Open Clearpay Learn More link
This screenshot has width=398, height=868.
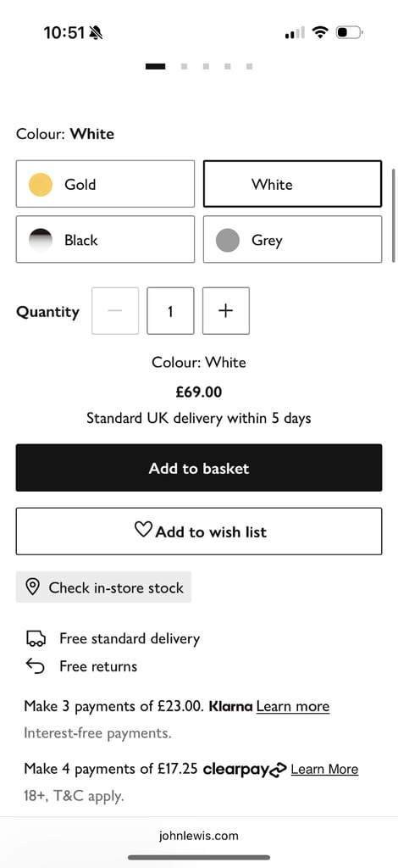pyautogui.click(x=324, y=769)
